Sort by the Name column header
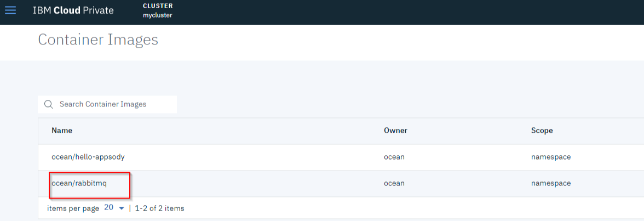The width and height of the screenshot is (644, 221). (x=62, y=131)
